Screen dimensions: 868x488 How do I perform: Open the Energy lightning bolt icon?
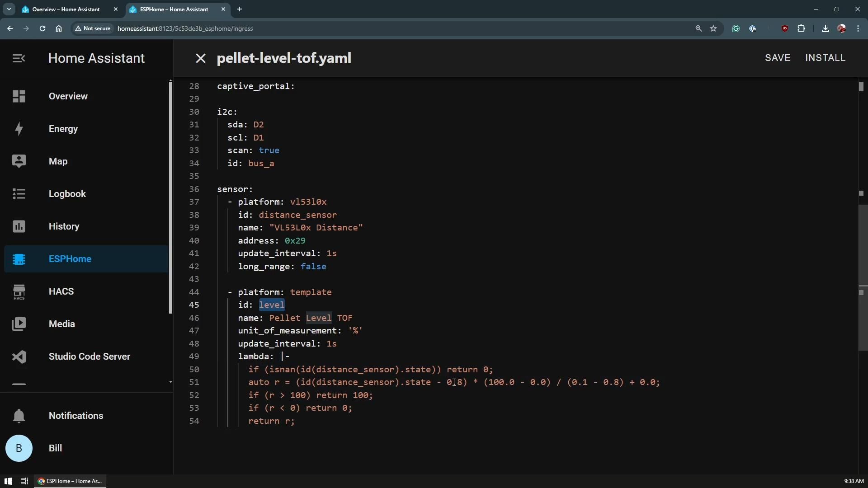pos(19,129)
